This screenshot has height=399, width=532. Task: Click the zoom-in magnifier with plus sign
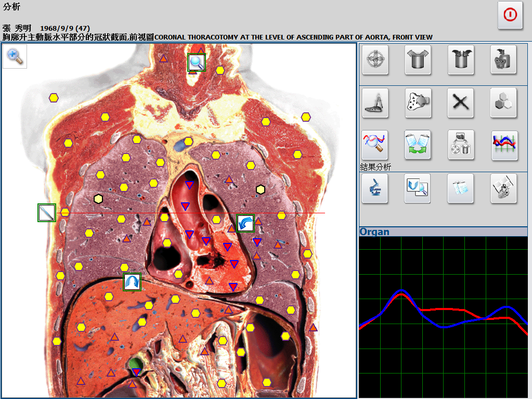[15, 57]
